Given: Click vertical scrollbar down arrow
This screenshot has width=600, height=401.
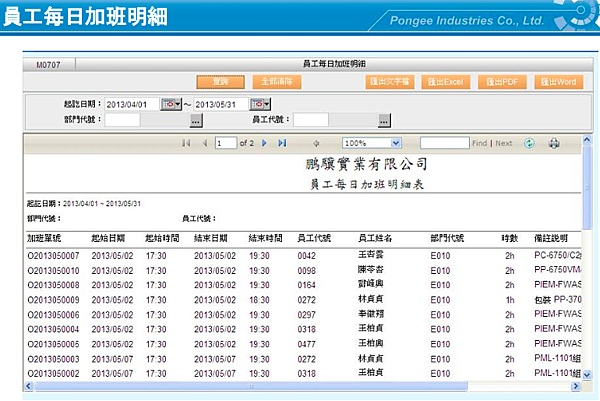Looking at the screenshot, I should click(587, 375).
